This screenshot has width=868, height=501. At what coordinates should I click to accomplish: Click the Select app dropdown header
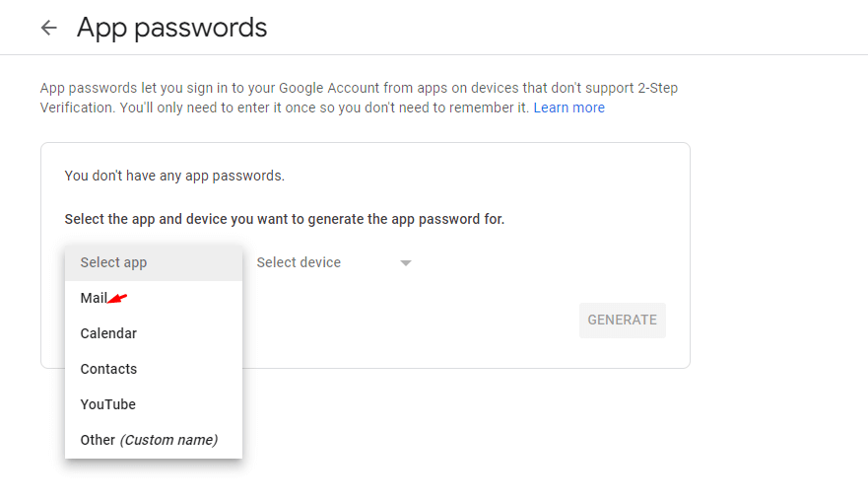tap(153, 262)
